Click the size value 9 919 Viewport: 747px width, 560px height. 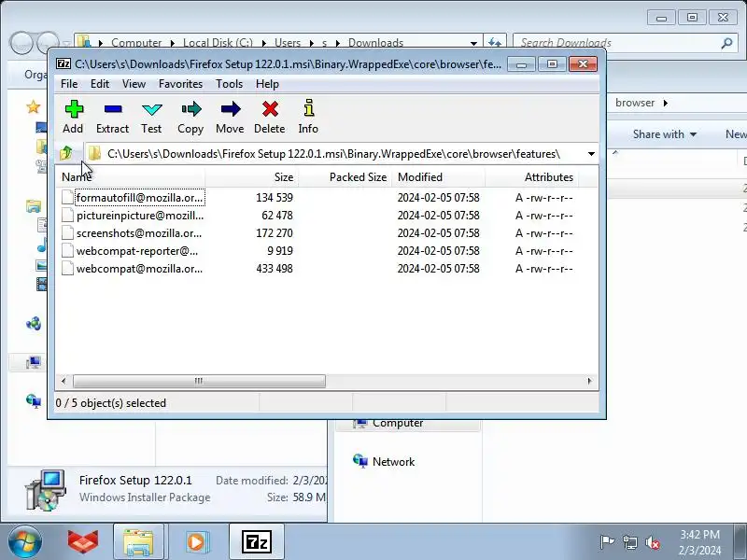pos(280,251)
